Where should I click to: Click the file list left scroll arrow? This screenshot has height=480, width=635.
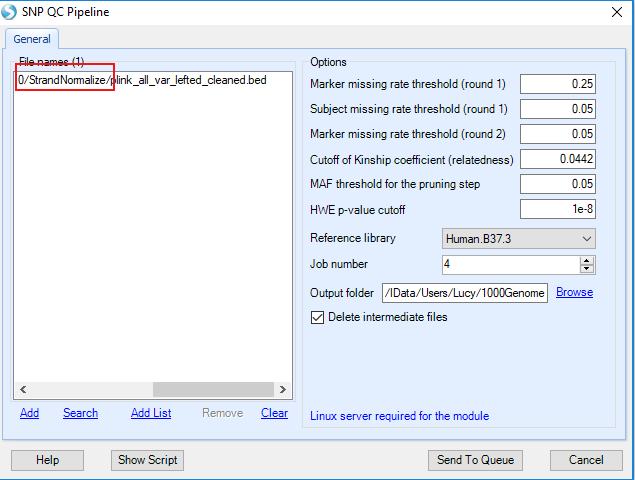point(23,389)
